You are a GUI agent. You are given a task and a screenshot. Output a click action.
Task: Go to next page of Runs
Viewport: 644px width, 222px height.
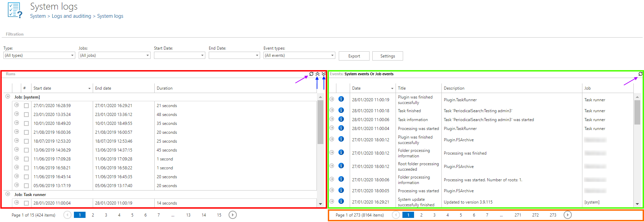(232, 215)
